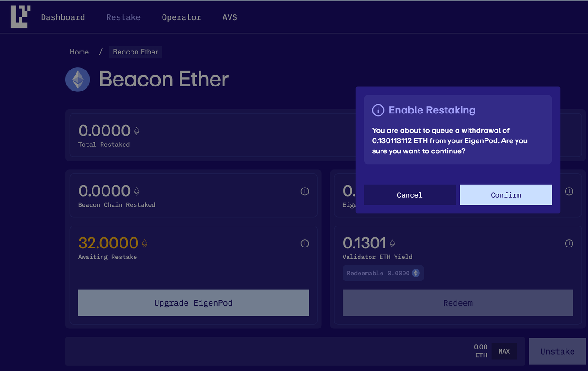
Task: Click the Home breadcrumb link
Action: (x=79, y=52)
